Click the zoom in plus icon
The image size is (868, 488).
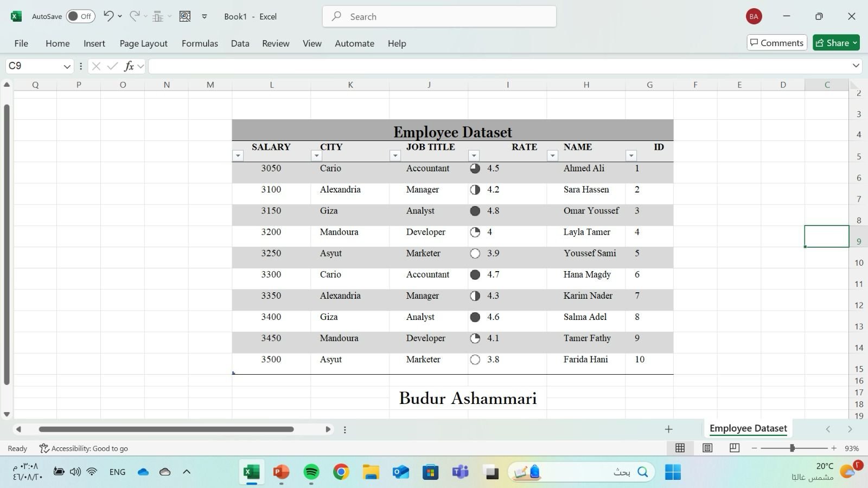[x=834, y=448]
